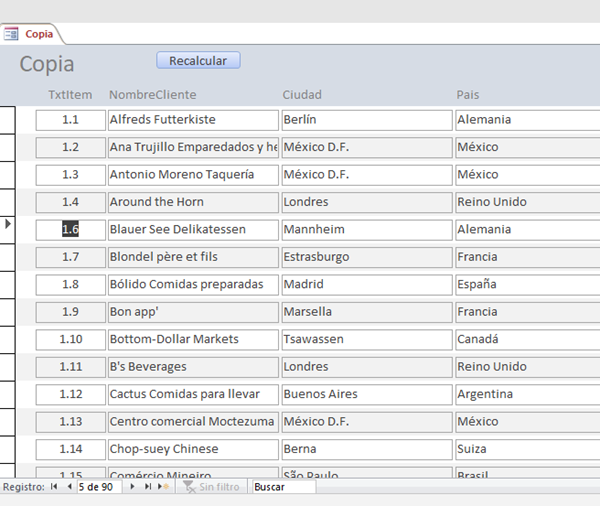Click the form icon on Copia tab

(x=12, y=33)
